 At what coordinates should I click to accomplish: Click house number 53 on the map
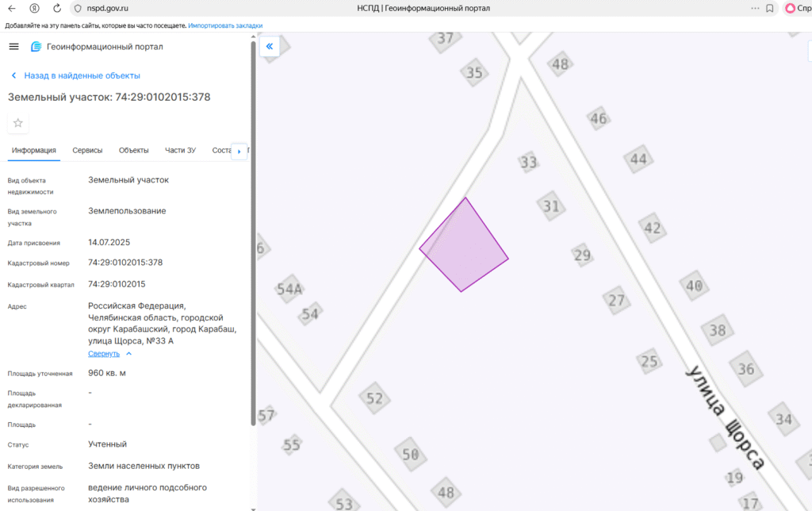coord(344,503)
